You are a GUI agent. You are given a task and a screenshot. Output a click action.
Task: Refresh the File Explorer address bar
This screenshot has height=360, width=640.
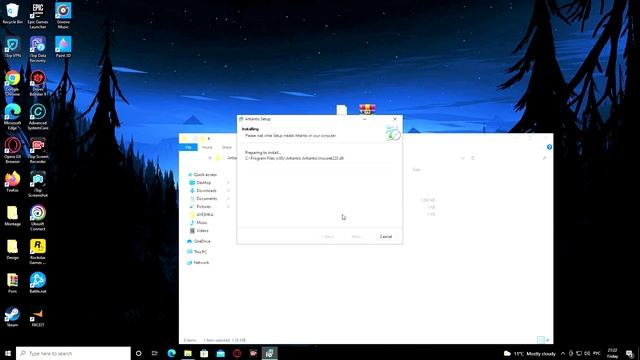tap(473, 158)
